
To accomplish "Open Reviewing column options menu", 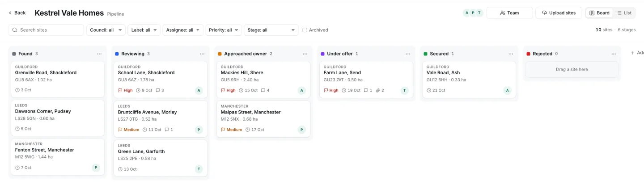I will [202, 54].
